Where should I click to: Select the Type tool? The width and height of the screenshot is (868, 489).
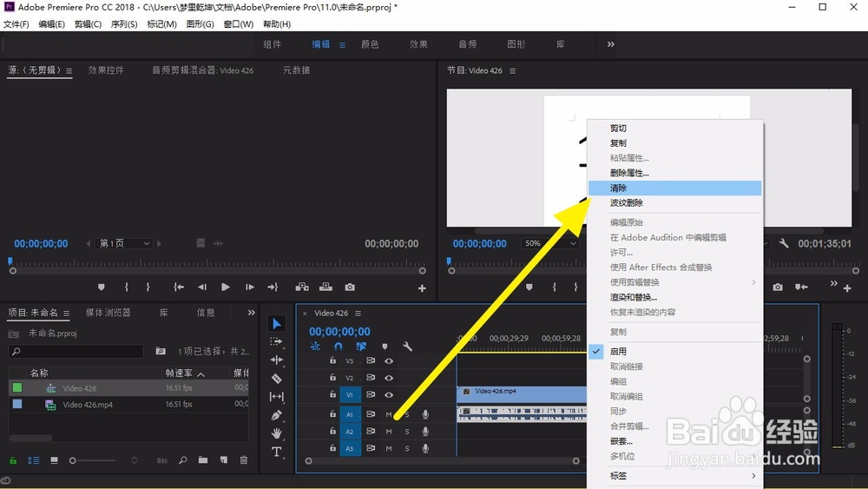point(276,452)
